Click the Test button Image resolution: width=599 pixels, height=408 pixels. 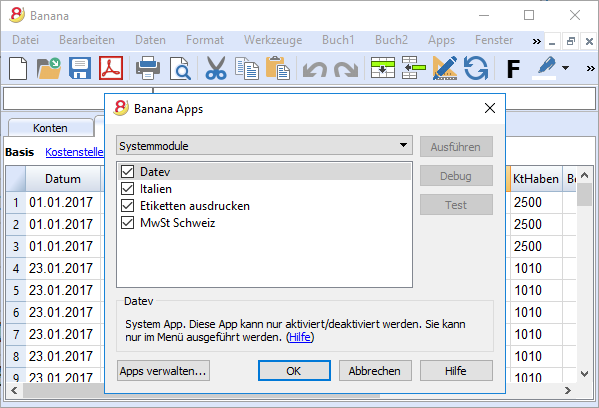click(x=456, y=205)
